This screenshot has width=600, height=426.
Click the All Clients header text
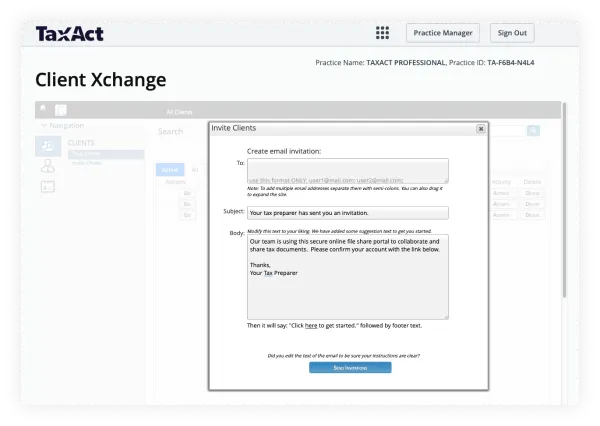click(179, 112)
